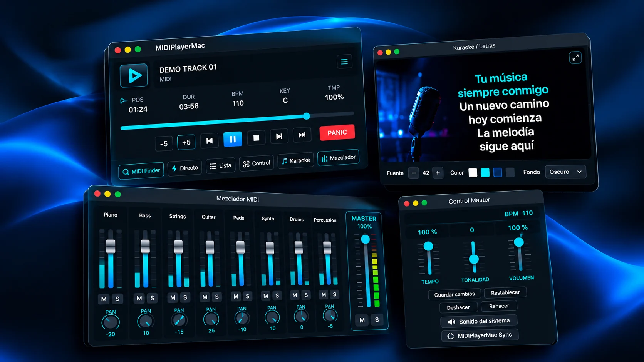
Task: Click the VOLUMEN slider knob
Action: point(519,242)
